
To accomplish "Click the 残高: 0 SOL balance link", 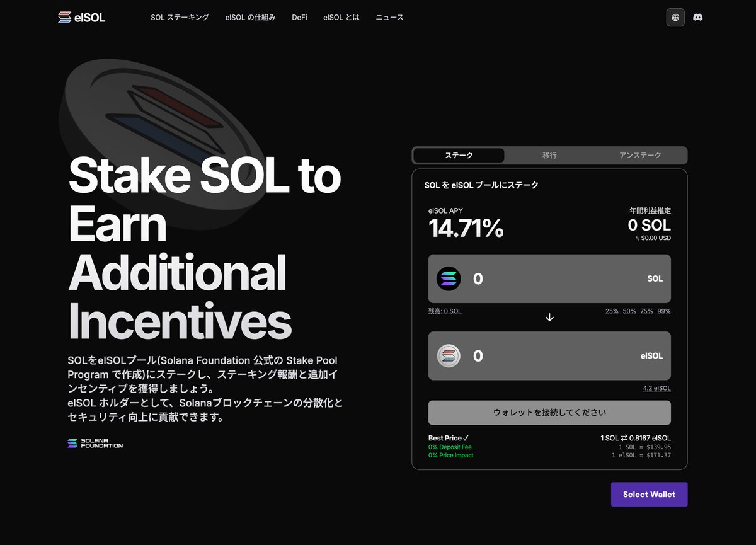I will click(x=445, y=311).
